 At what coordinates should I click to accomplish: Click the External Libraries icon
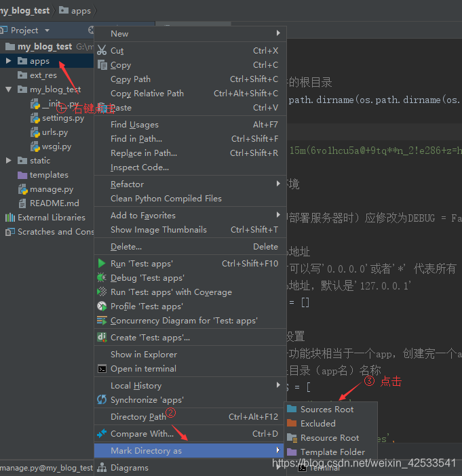point(10,218)
